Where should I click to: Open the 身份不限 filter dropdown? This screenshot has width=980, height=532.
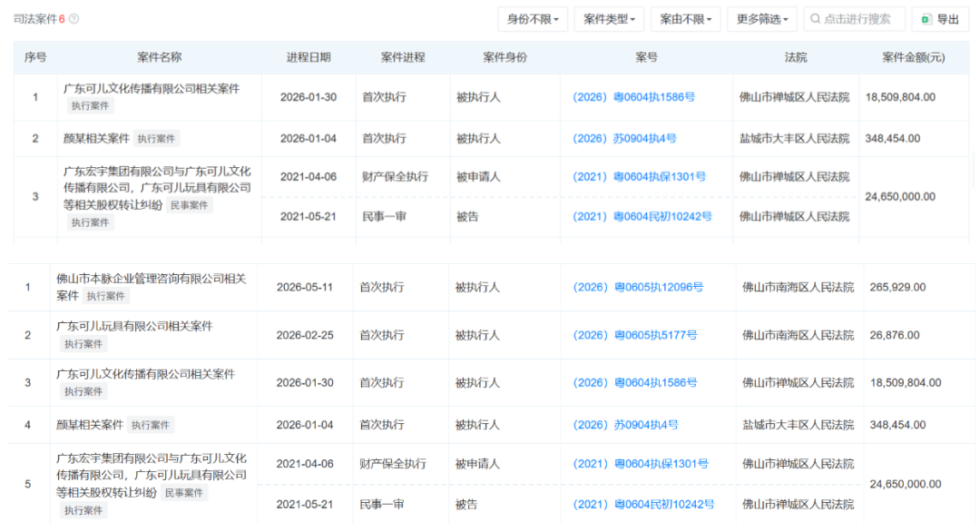click(533, 19)
